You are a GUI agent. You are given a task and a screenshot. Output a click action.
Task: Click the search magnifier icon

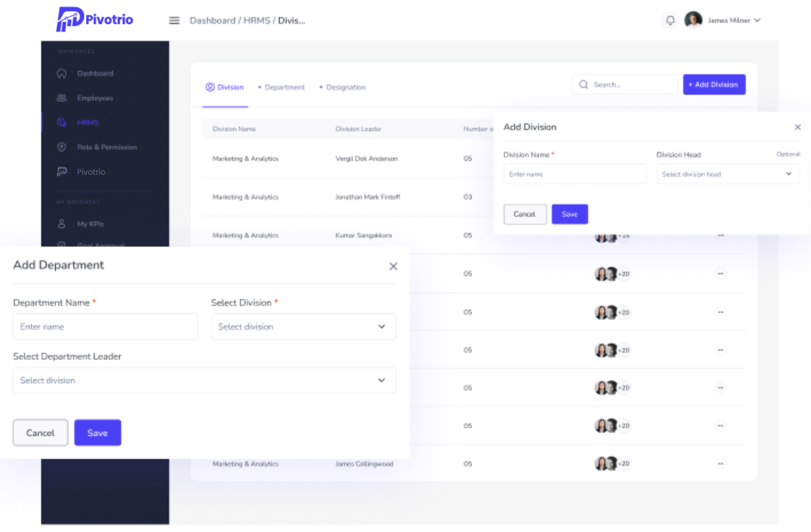point(583,85)
